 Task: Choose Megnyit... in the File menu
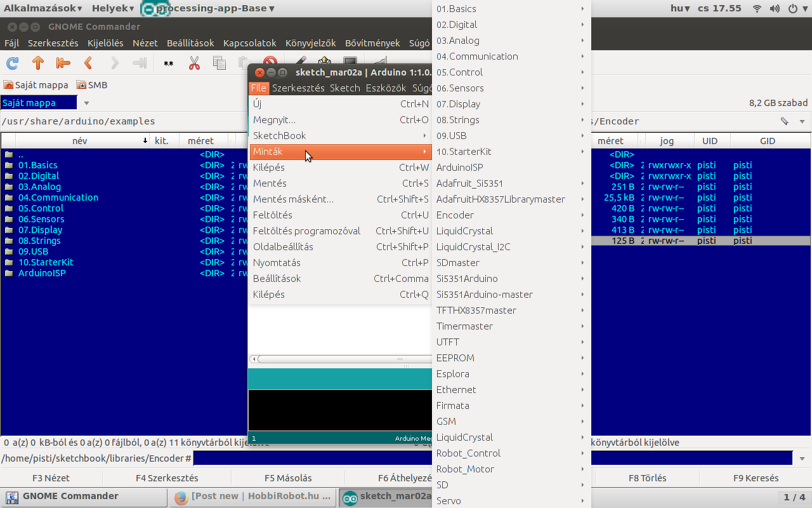point(341,120)
